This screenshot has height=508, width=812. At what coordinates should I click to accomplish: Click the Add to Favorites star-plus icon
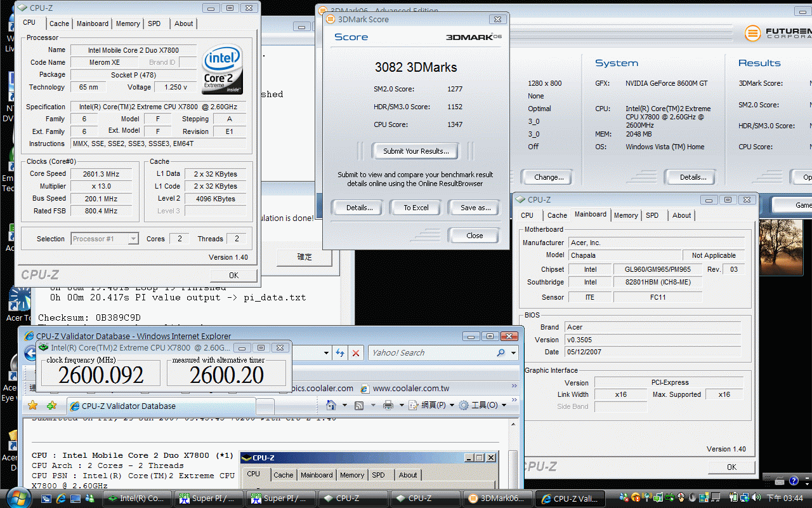click(51, 405)
